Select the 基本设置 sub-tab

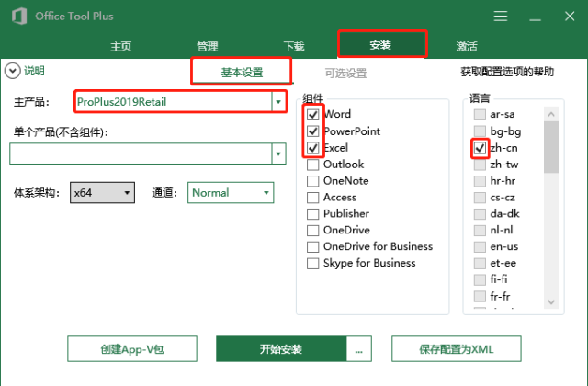point(242,72)
